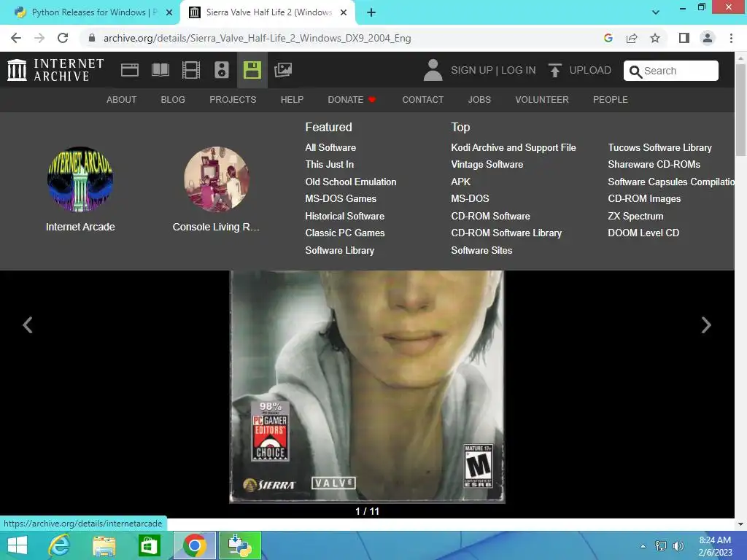Show hidden system tray icons
The width and height of the screenshot is (747, 560).
643,546
